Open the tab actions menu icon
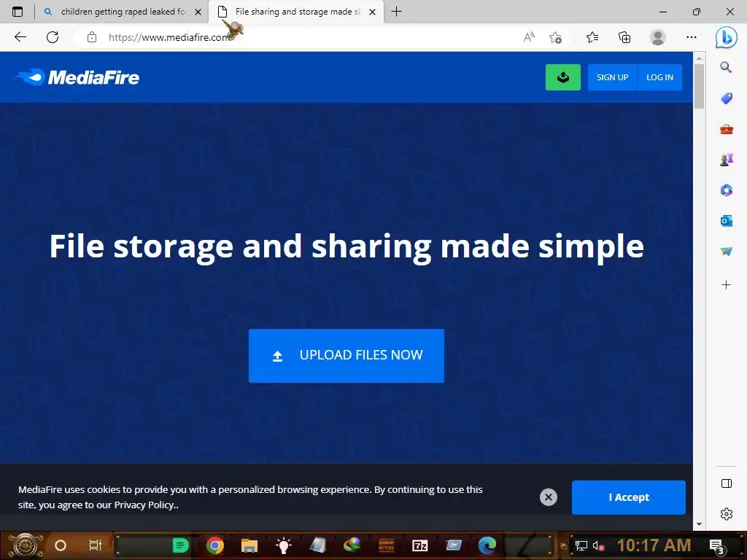 [18, 12]
